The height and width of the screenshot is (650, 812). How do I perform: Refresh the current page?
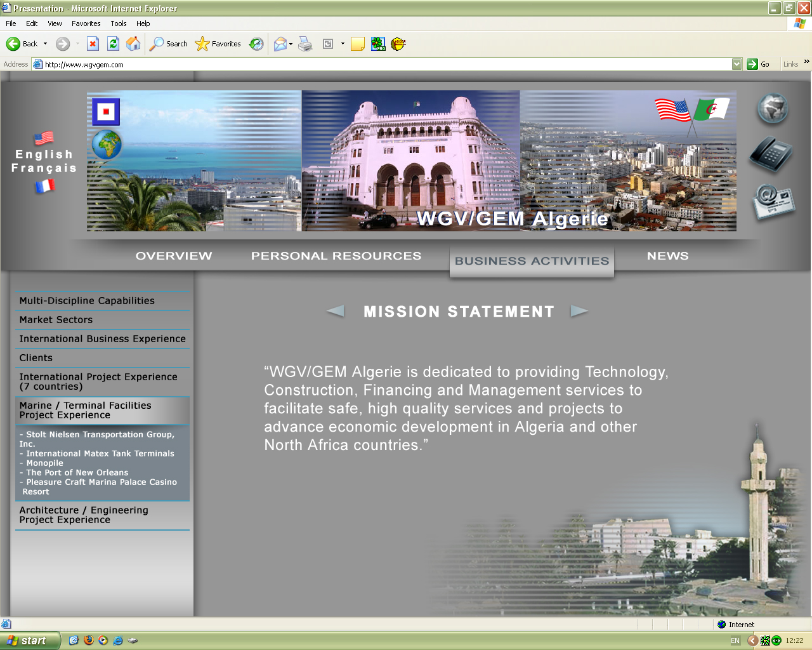(113, 44)
